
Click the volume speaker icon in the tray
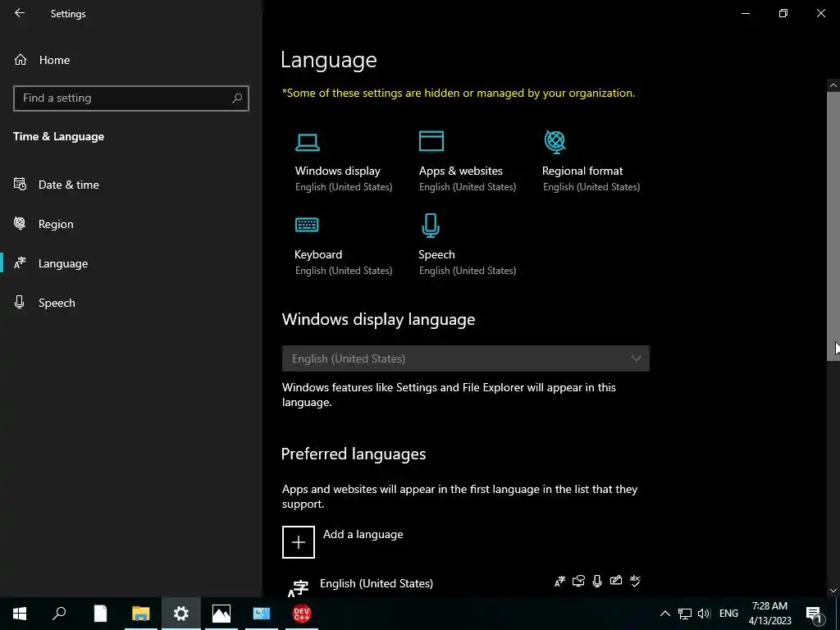[704, 614]
